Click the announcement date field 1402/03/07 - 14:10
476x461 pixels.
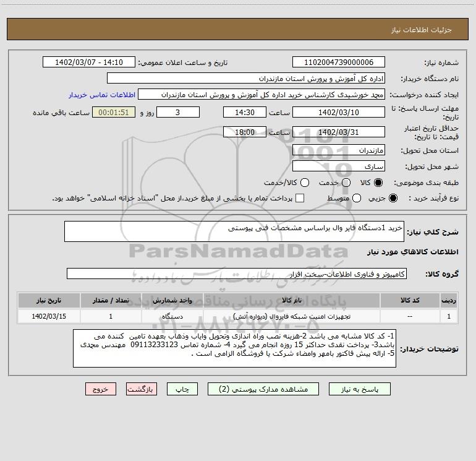pyautogui.click(x=89, y=62)
